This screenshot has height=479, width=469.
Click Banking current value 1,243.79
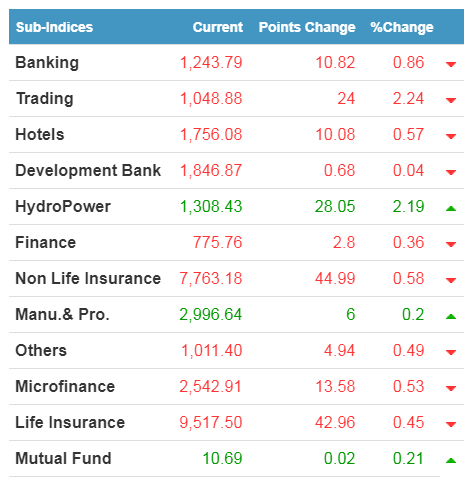point(211,62)
